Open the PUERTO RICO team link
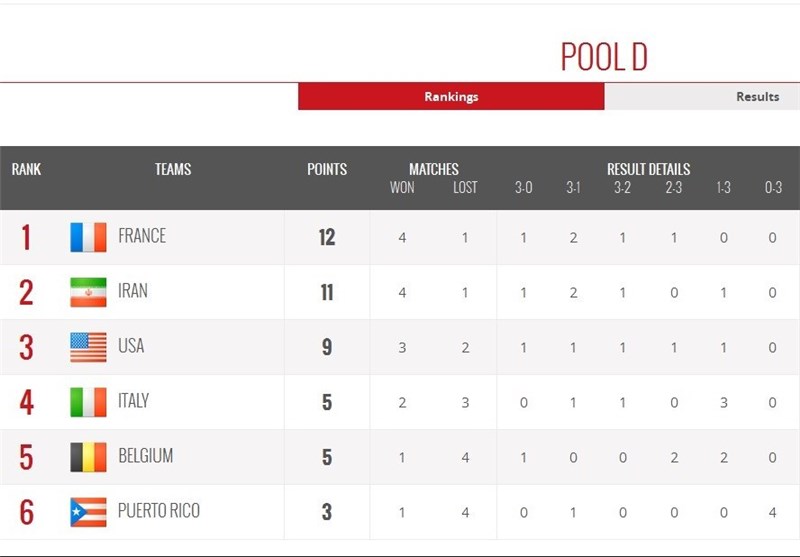The image size is (800, 557). pos(159,511)
